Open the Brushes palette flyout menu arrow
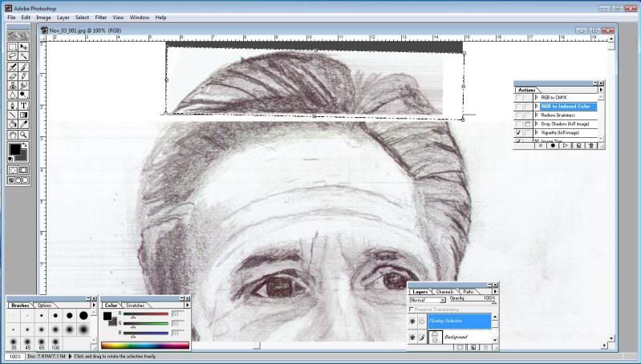 (x=94, y=305)
